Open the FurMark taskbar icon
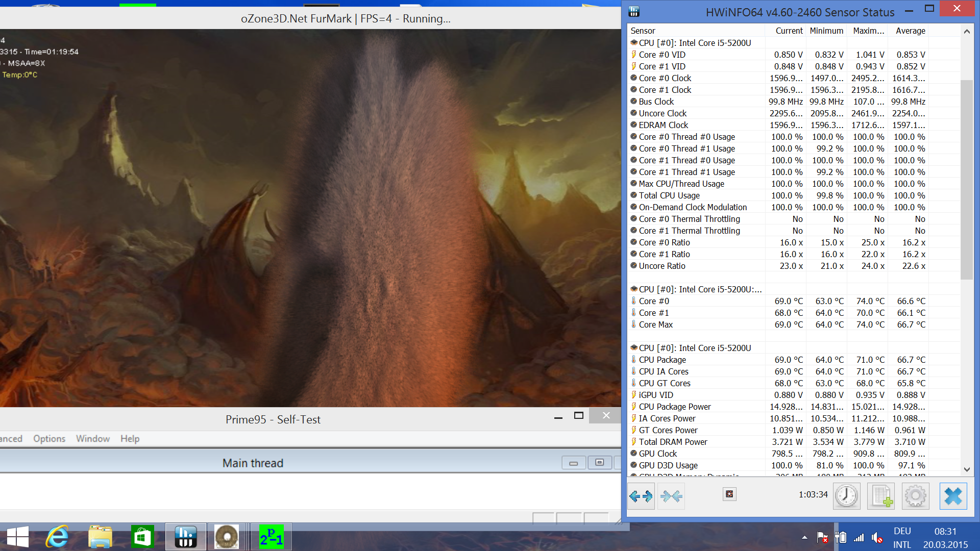980x551 pixels. (227, 537)
